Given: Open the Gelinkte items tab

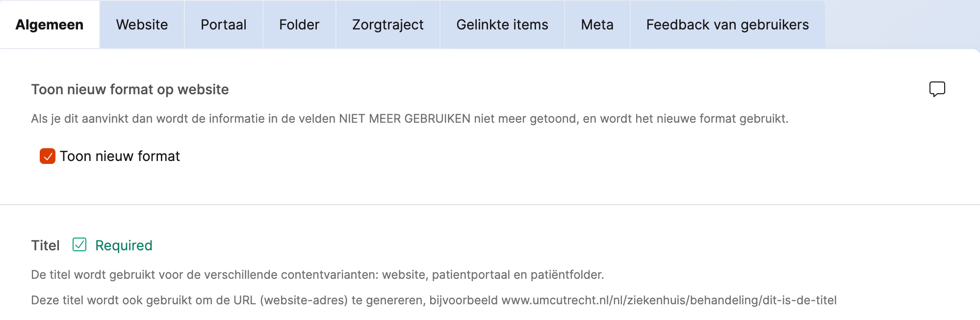Looking at the screenshot, I should tap(502, 25).
